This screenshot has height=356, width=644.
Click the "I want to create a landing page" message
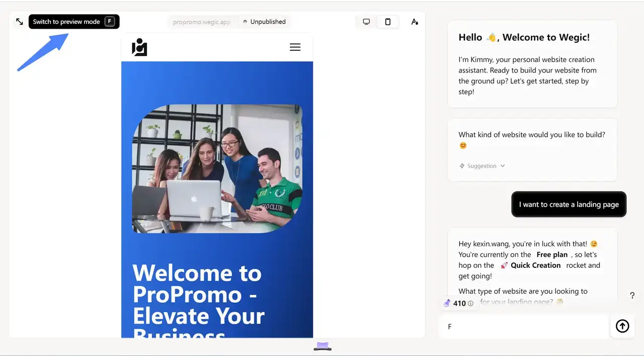click(x=569, y=204)
